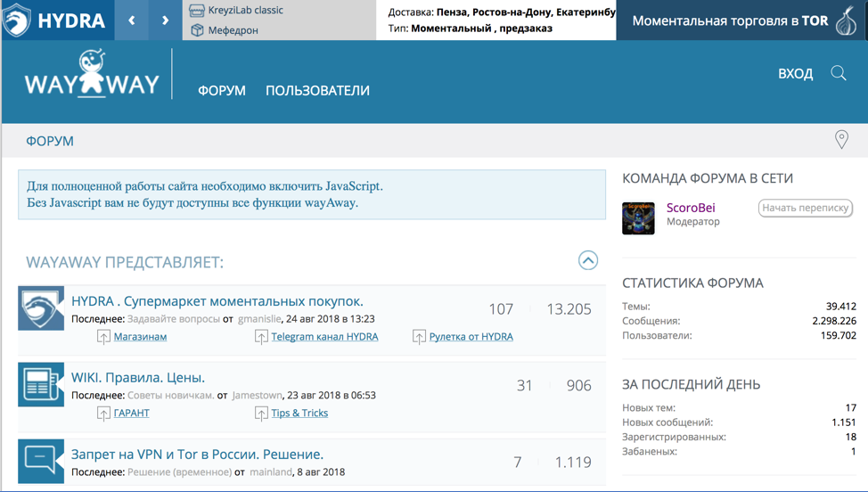
Task: Click the HYDRA forum category icon
Action: [41, 308]
